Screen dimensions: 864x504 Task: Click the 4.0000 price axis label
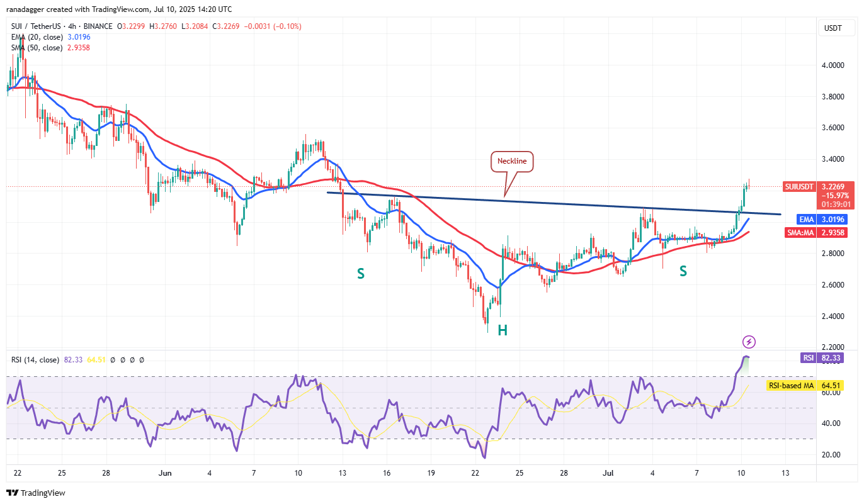click(x=834, y=65)
